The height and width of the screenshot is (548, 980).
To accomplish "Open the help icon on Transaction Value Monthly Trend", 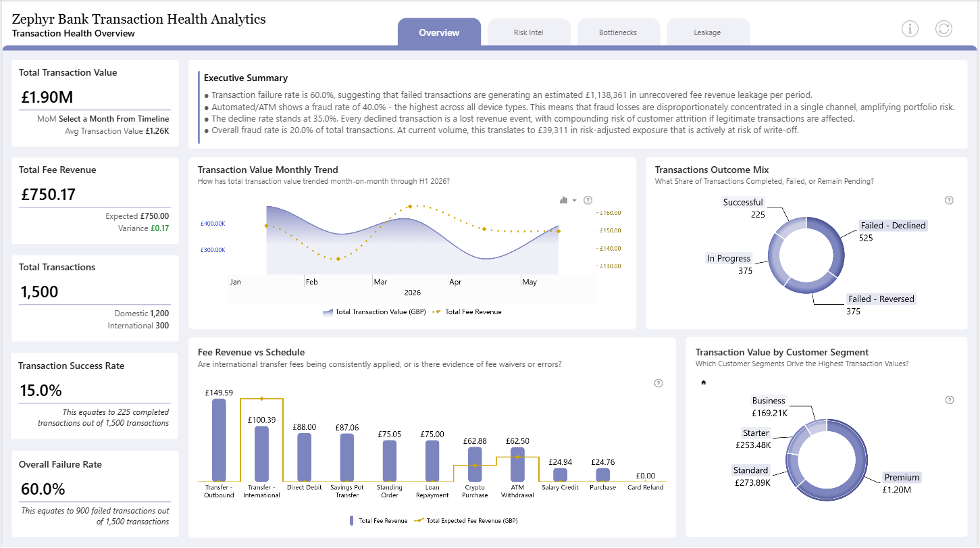I will tap(588, 200).
